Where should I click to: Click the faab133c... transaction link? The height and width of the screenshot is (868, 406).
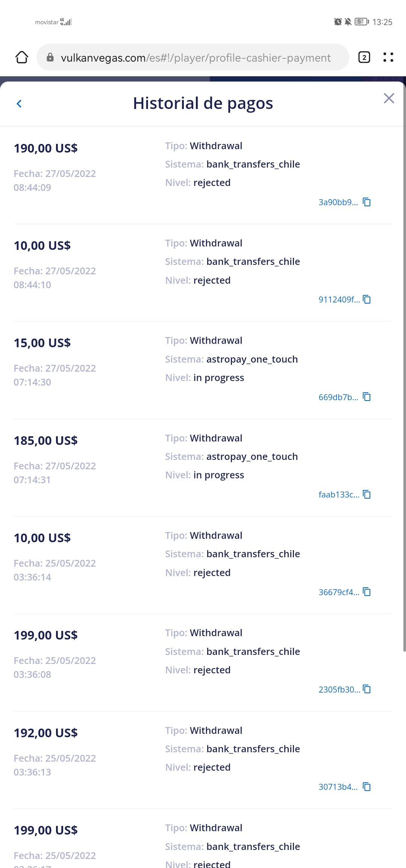(x=339, y=494)
